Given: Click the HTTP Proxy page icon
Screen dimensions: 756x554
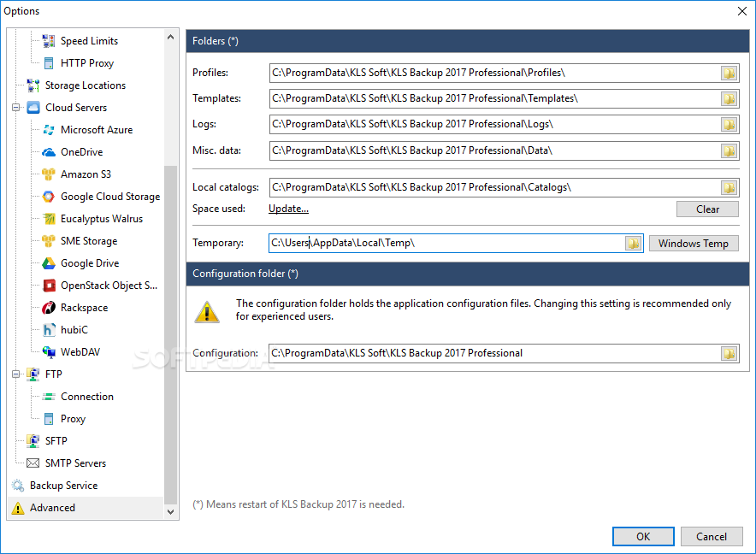Looking at the screenshot, I should 49,63.
